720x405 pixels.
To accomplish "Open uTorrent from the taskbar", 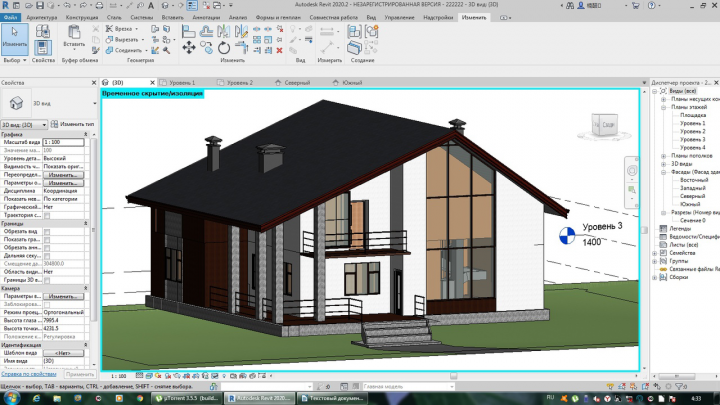I will pos(187,398).
